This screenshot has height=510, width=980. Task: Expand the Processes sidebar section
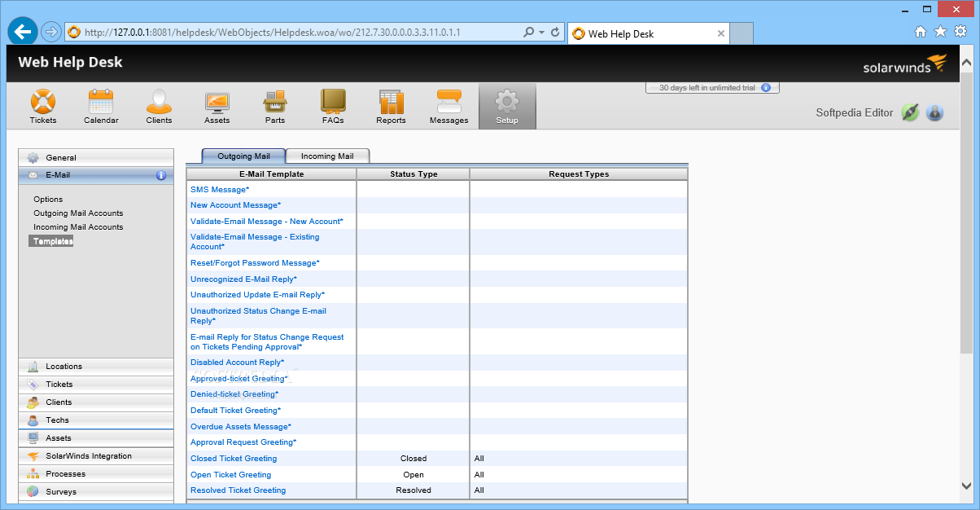pos(96,474)
